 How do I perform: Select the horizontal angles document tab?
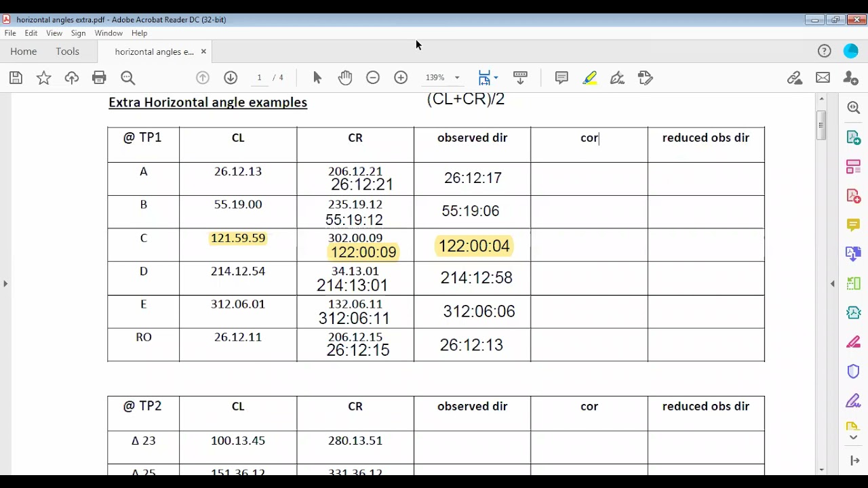[x=154, y=52]
